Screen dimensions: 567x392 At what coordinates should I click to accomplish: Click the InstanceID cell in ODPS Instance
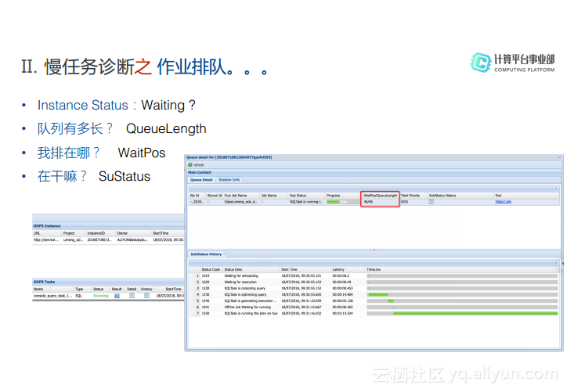99,240
